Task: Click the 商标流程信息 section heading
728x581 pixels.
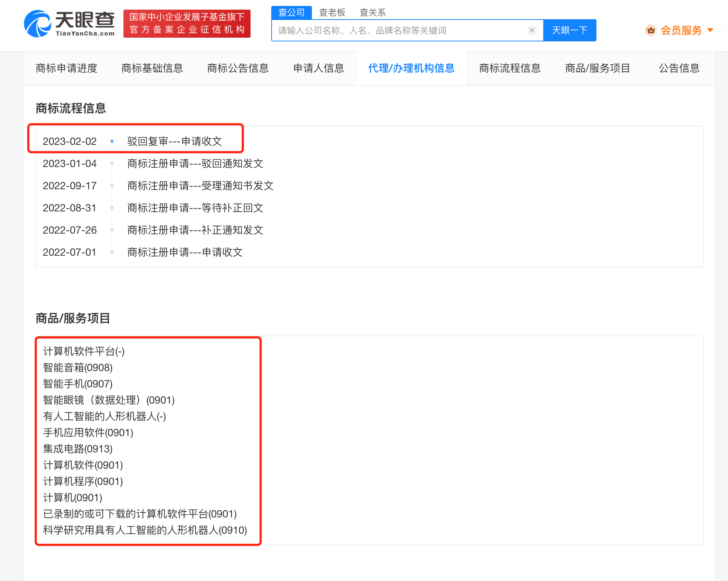Action: click(71, 108)
